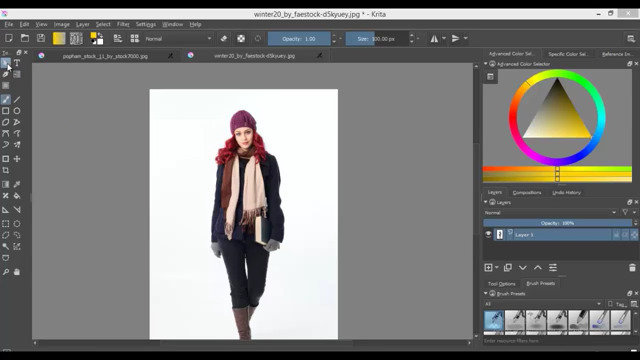Select the Text tool in toolbox
Image resolution: width=640 pixels, height=360 pixels.
[x=17, y=63]
